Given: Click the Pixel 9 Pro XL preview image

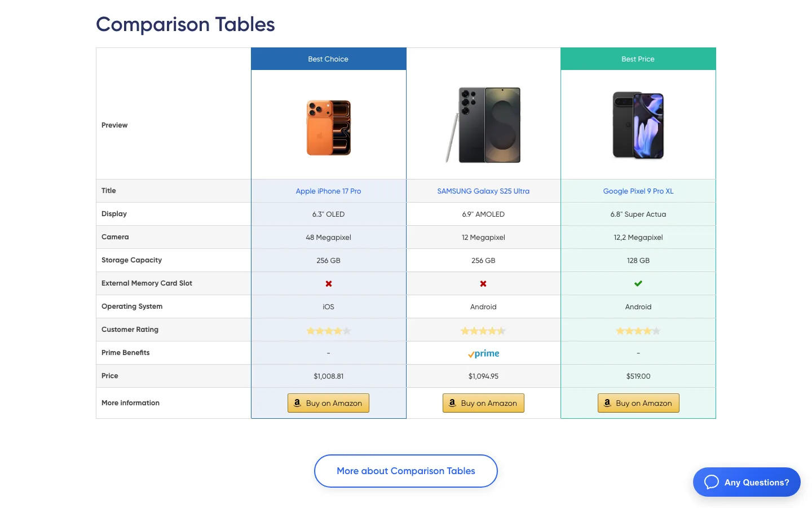Looking at the screenshot, I should (638, 125).
